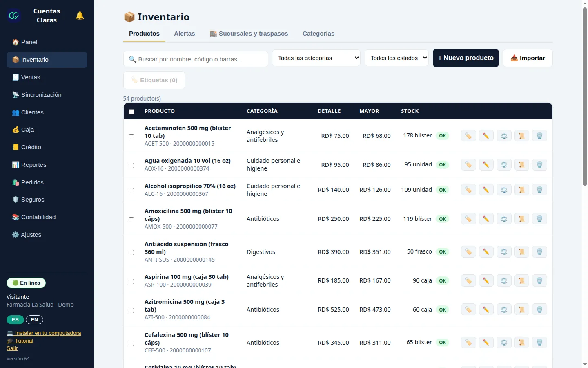Screen dimensions: 588x368
Task: Click the Etiquetas (0) button
Action: click(154, 80)
